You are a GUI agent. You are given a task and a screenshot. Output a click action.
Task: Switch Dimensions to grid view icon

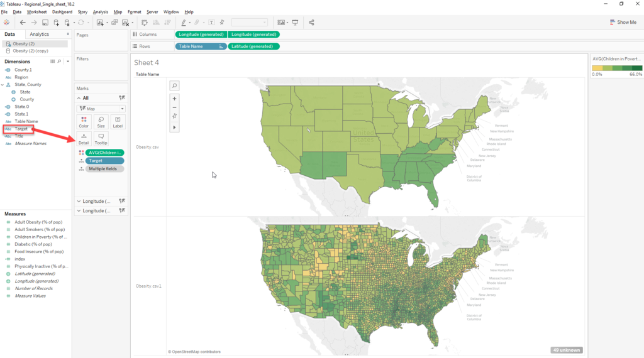(53, 62)
